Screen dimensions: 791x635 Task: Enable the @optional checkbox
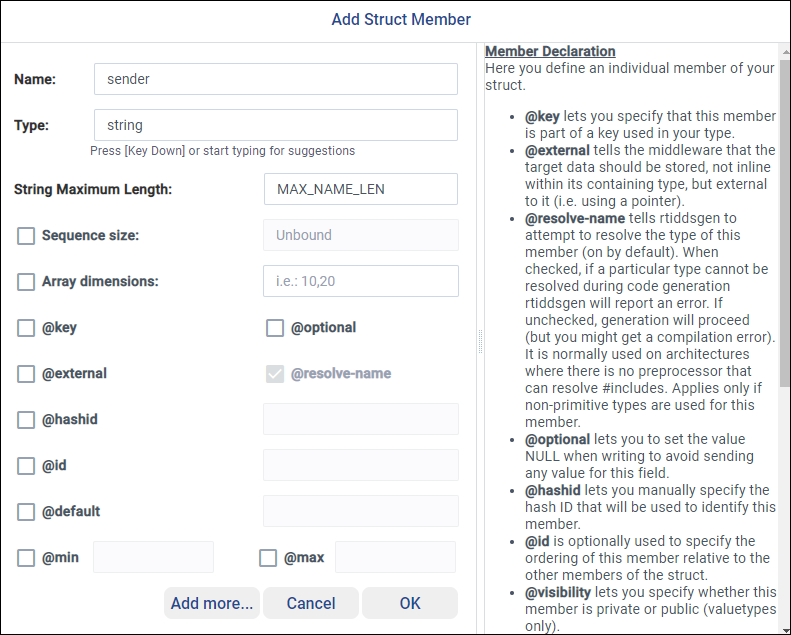tap(275, 328)
